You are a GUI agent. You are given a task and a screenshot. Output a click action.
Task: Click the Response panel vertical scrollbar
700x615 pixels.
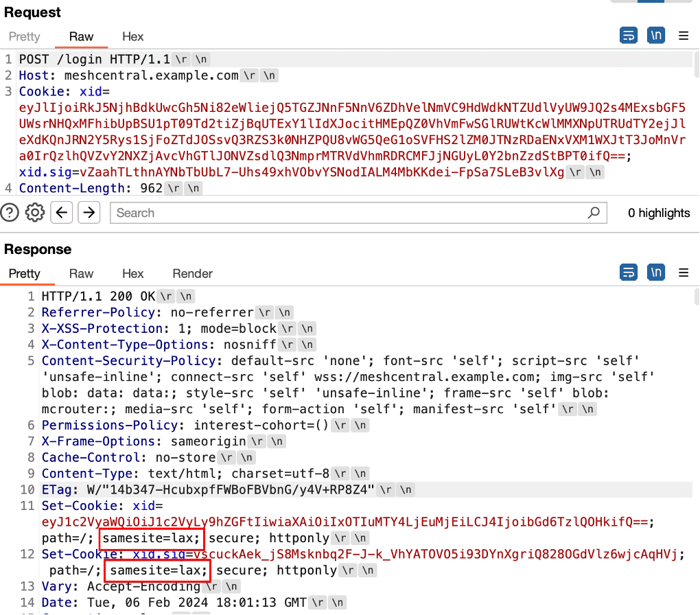tap(697, 297)
